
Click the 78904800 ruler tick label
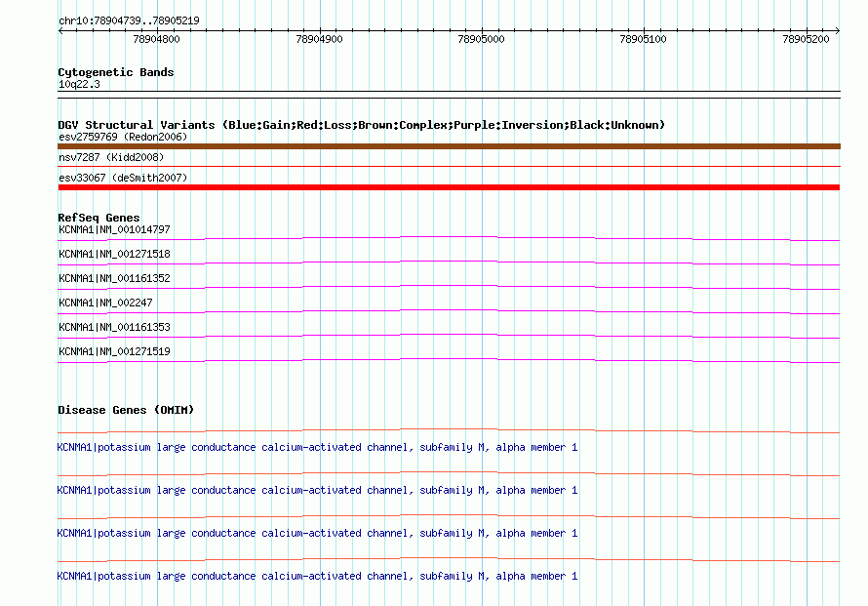157,39
